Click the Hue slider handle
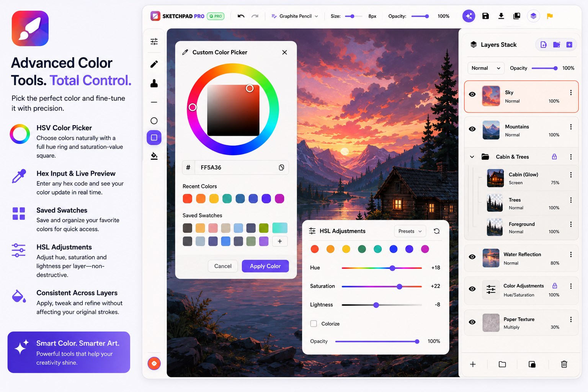 392,268
